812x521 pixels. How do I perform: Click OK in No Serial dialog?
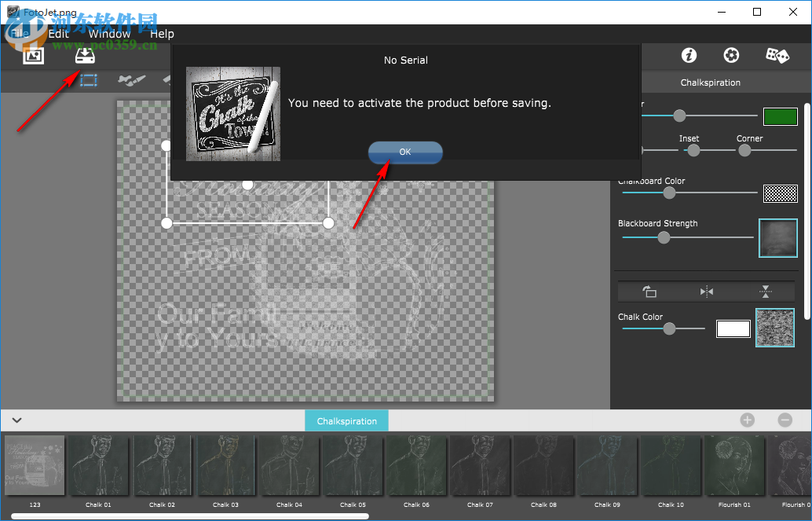pyautogui.click(x=405, y=152)
